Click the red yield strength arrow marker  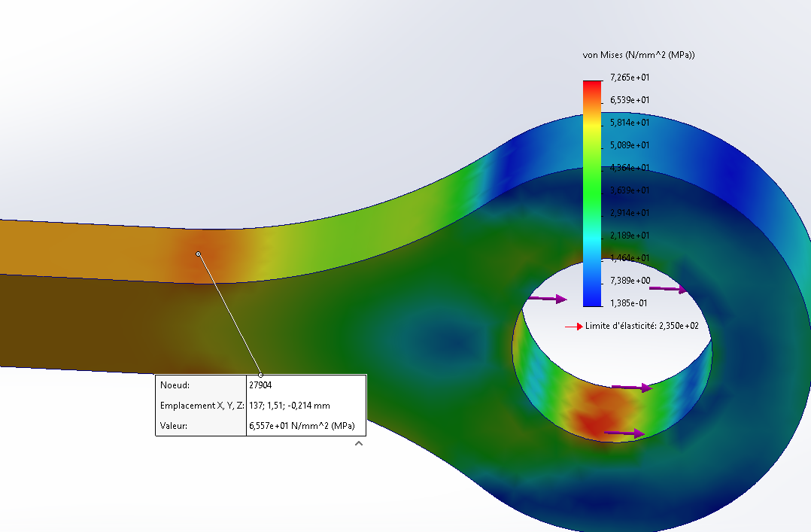point(573,327)
